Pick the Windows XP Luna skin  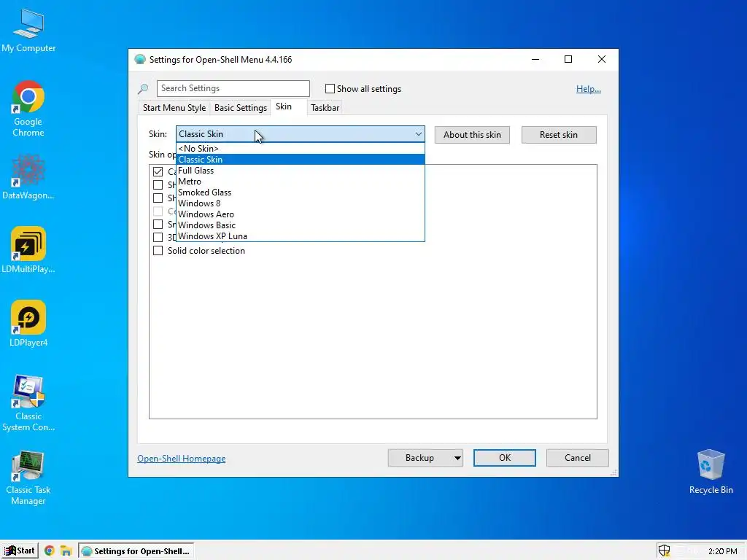coord(300,236)
